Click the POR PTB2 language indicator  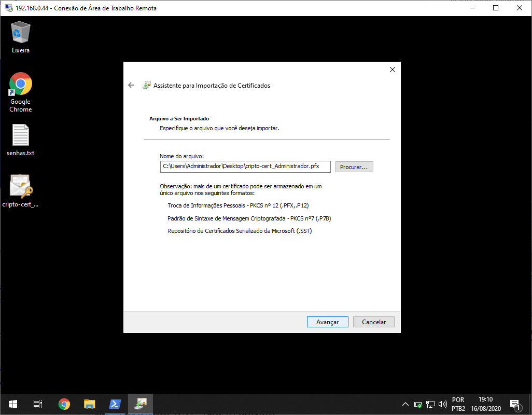pos(458,404)
